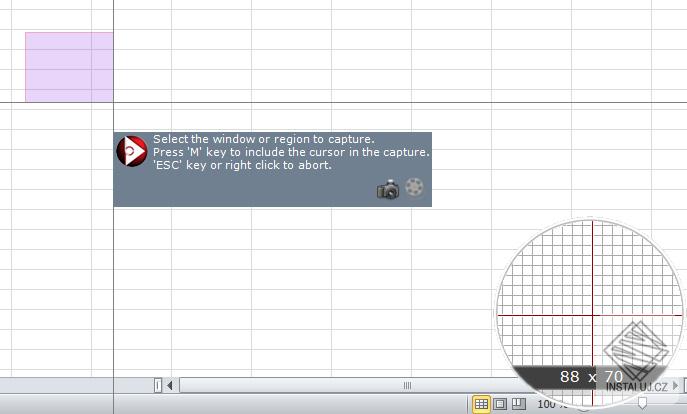The image size is (687, 414).
Task: Click the film reel video capture icon
Action: pyautogui.click(x=414, y=188)
